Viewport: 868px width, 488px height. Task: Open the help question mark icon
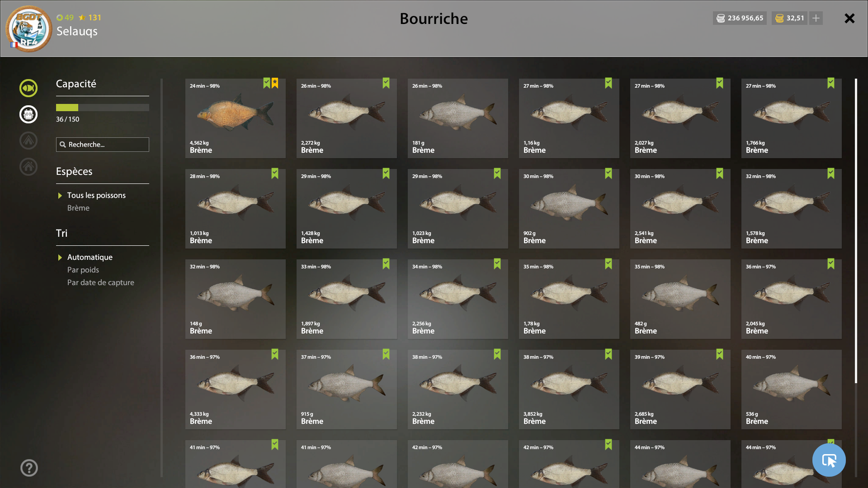[x=29, y=468]
